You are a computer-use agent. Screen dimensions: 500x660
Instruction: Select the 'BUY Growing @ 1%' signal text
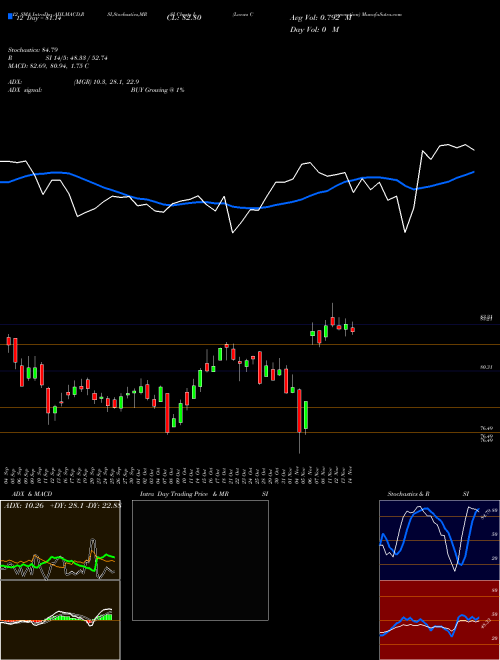157,90
